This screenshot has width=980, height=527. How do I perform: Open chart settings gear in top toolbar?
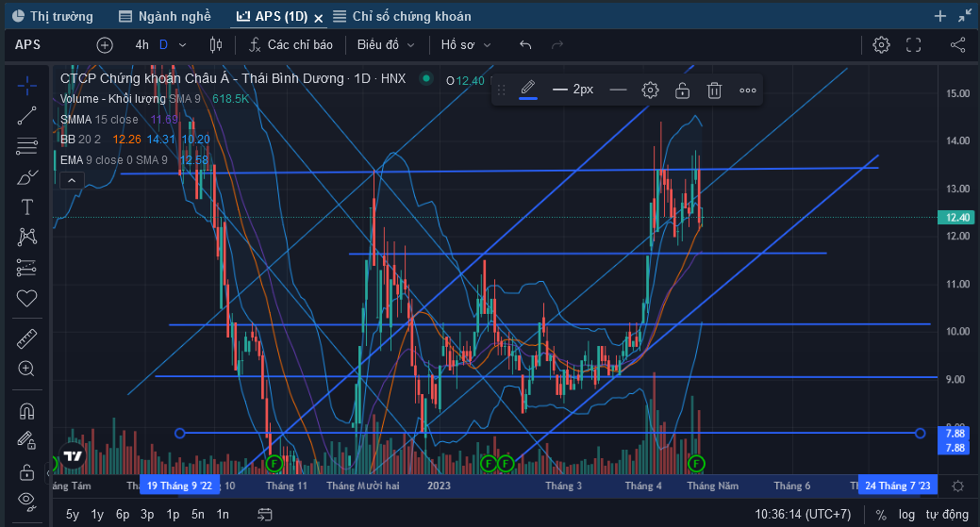tap(881, 45)
